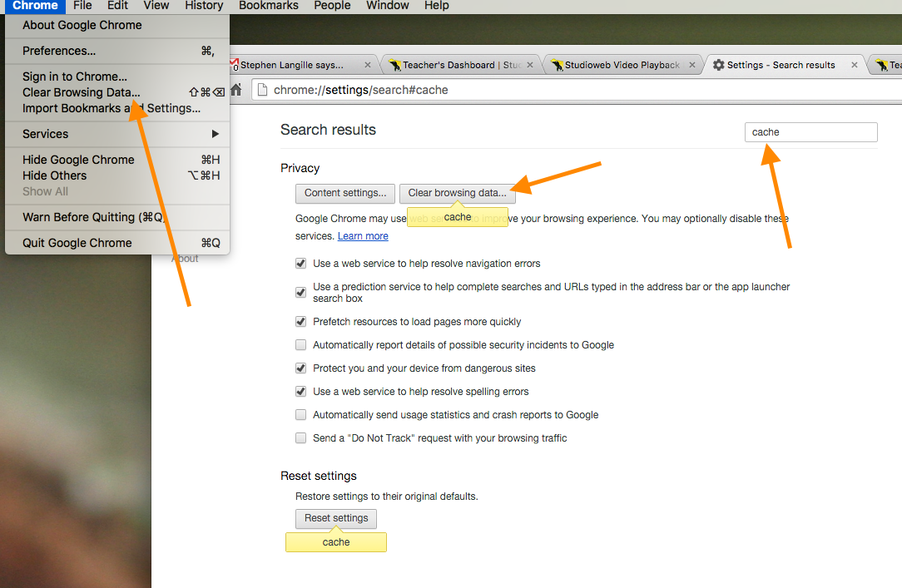Close the Stephen Langille says tab
902x588 pixels.
tap(368, 65)
